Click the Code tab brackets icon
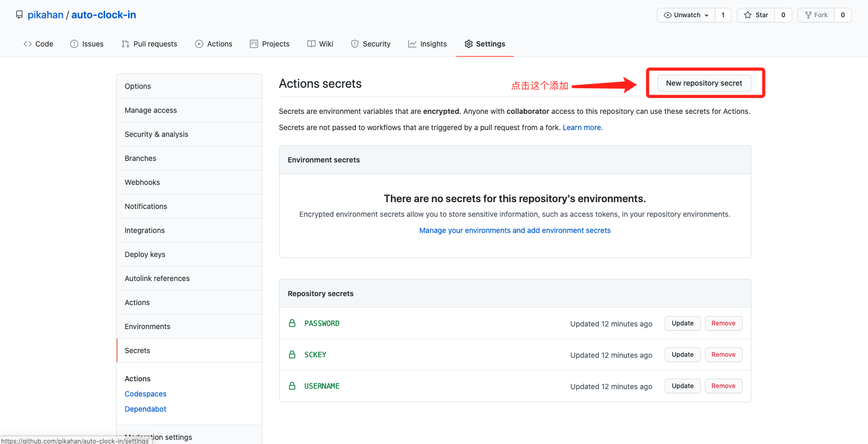 (28, 44)
